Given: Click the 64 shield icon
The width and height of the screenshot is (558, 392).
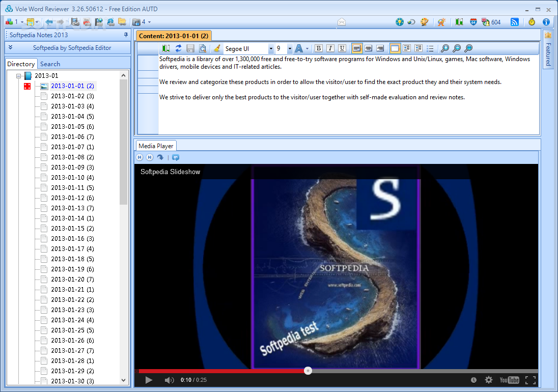Looking at the screenshot, I should coord(473,22).
